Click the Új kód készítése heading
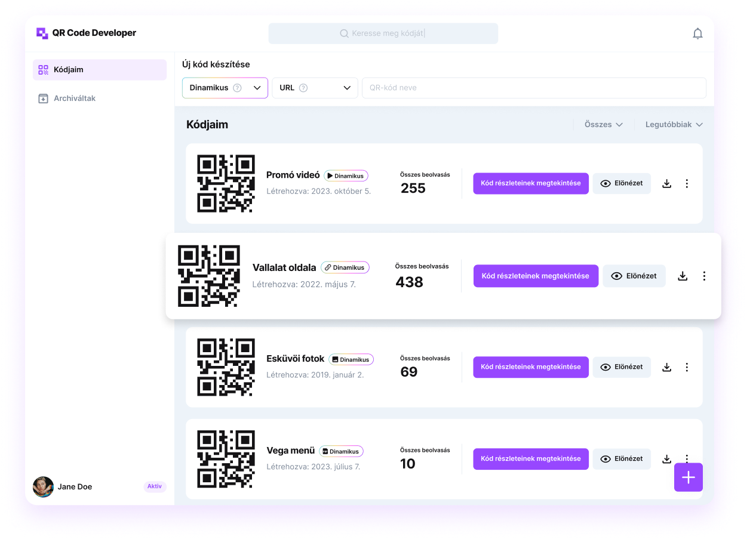 (x=216, y=64)
